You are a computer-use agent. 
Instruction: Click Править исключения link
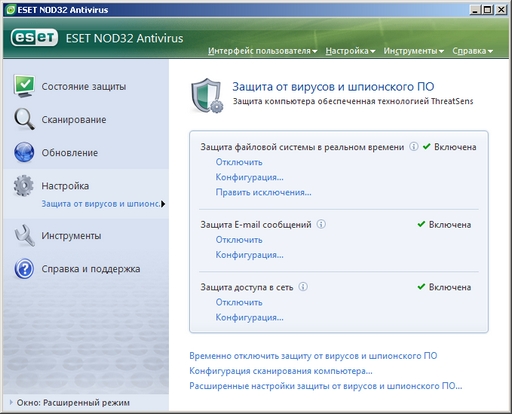[x=263, y=192]
